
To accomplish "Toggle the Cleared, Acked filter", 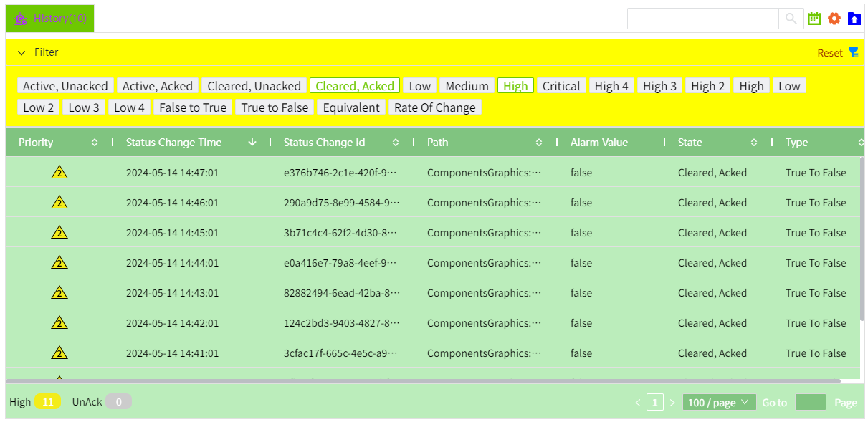I will [x=355, y=86].
